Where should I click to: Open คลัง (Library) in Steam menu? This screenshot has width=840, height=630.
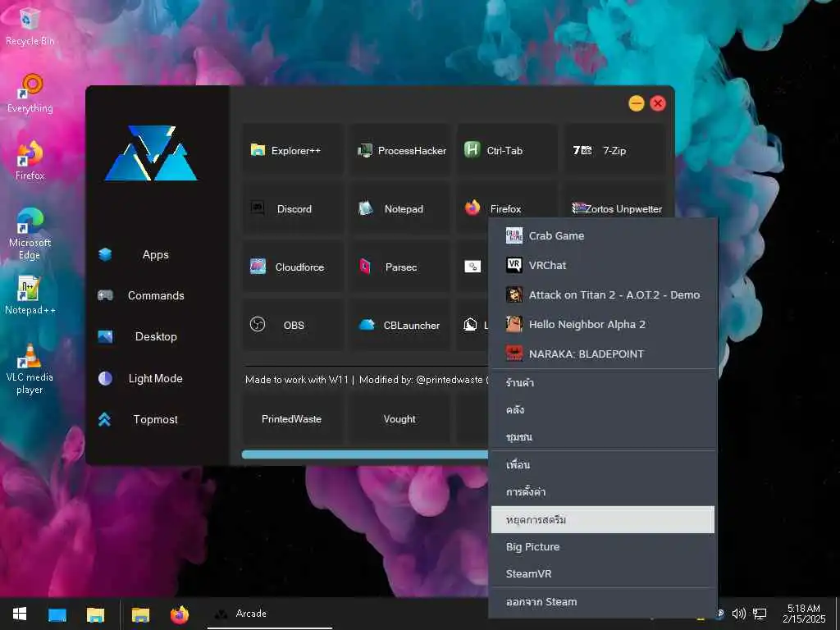(603, 410)
